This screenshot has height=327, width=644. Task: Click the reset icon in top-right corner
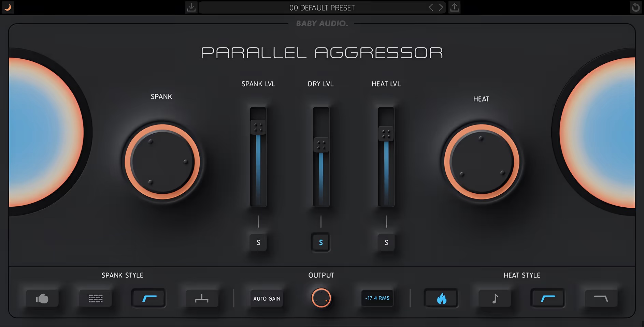[635, 7]
